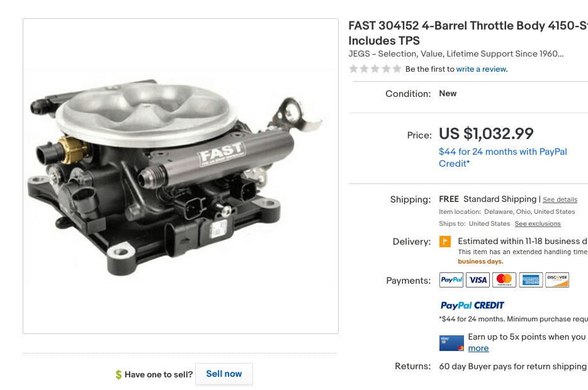Image resolution: width=588 pixels, height=390 pixels.
Task: Click the PayPal CREDIT logo
Action: (x=472, y=305)
